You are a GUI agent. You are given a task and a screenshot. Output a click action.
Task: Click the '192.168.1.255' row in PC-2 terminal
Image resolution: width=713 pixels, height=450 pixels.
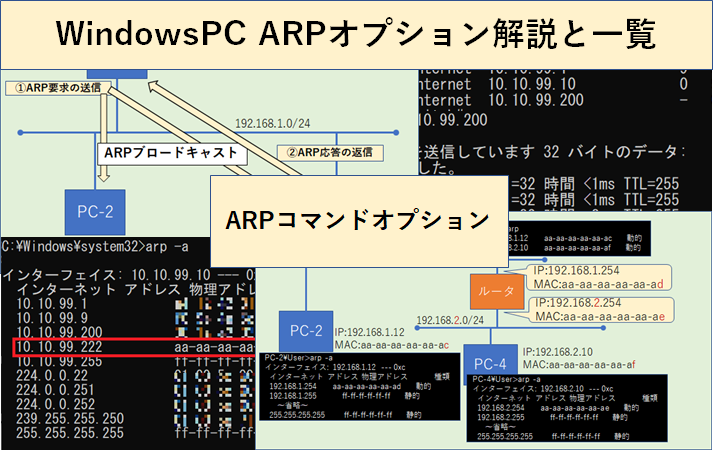(x=344, y=396)
